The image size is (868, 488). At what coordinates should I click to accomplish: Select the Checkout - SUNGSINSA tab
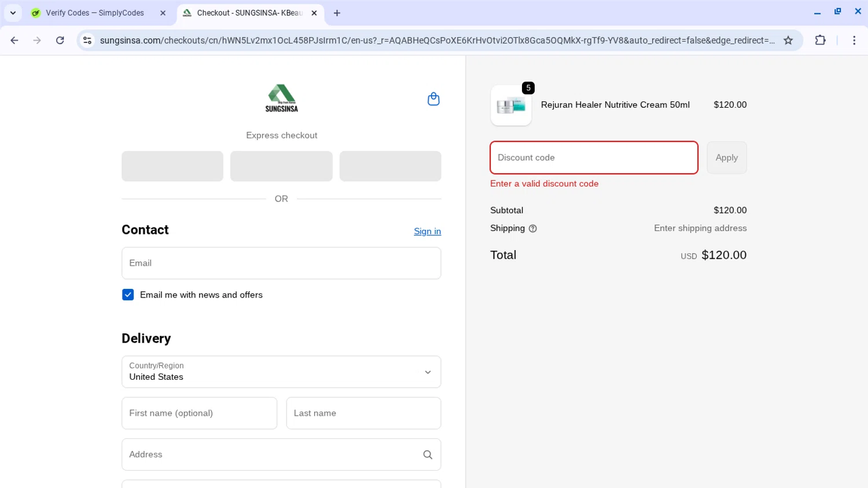[251, 13]
